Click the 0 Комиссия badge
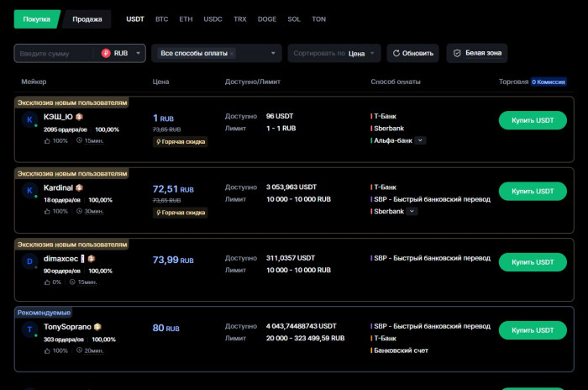 (549, 82)
